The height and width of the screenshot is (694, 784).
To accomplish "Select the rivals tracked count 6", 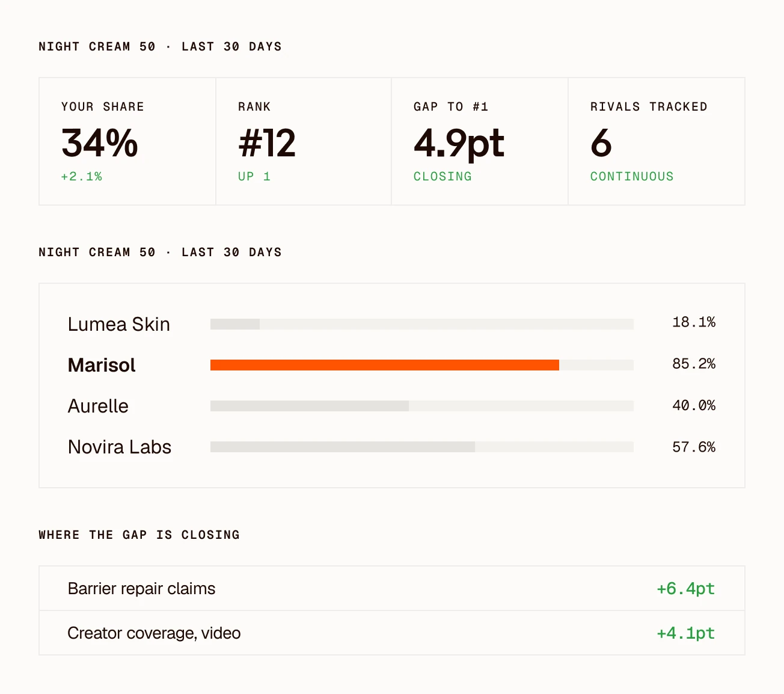I will 601,143.
